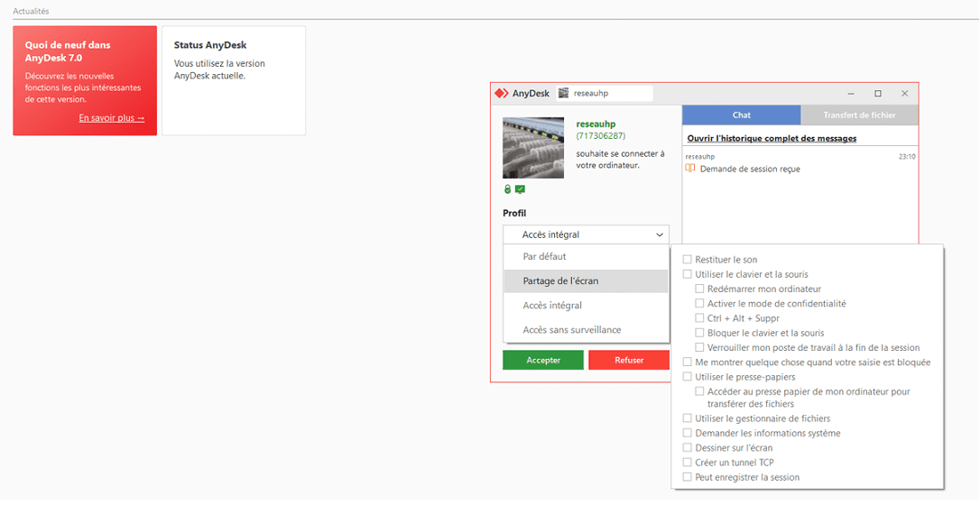The width and height of the screenshot is (980, 505).
Task: Click the green lock security icon
Action: coord(507,189)
